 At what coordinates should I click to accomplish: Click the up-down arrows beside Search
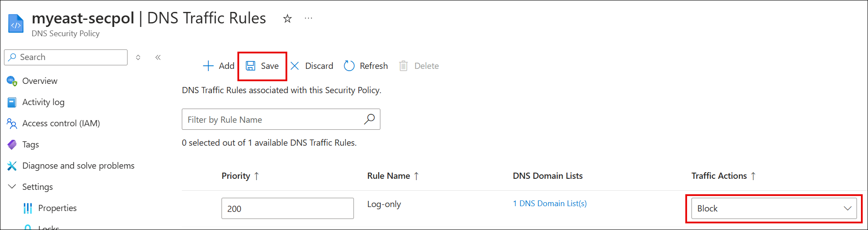[x=138, y=57]
